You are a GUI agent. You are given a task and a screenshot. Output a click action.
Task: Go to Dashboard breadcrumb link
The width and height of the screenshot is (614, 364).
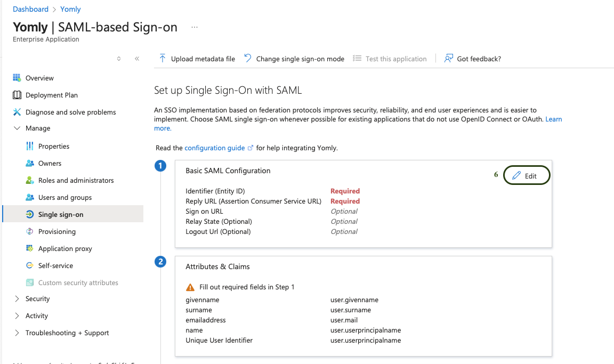[x=30, y=9]
